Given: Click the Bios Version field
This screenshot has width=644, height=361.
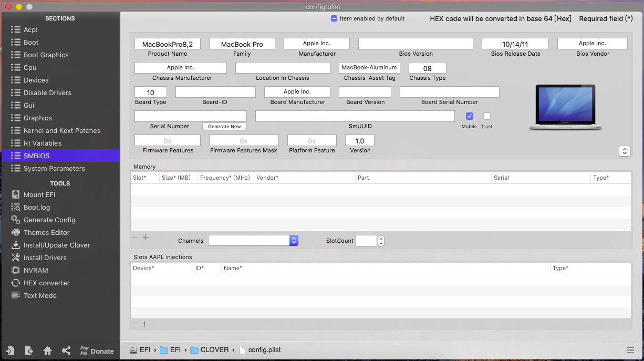Looking at the screenshot, I should [x=416, y=44].
